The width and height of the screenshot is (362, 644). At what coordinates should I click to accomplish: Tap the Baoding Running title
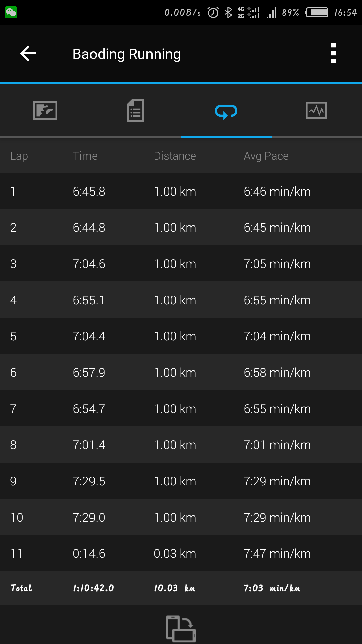tap(127, 54)
